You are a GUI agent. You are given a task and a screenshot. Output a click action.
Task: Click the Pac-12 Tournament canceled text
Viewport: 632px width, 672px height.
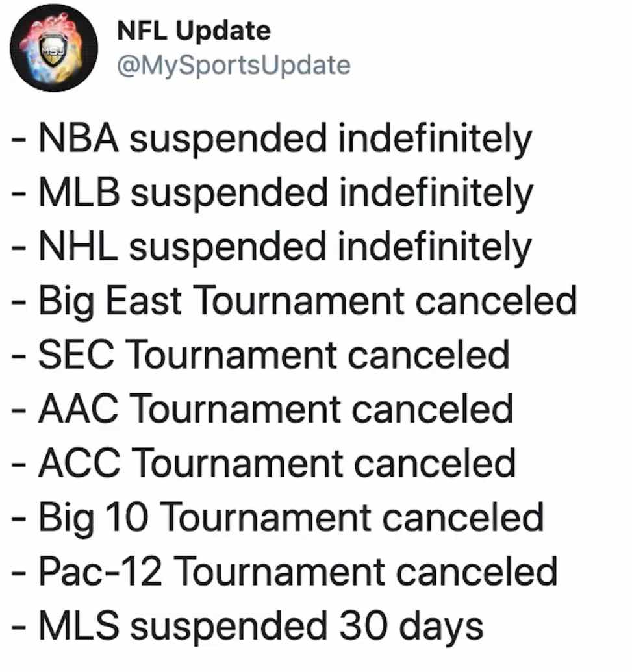[284, 572]
